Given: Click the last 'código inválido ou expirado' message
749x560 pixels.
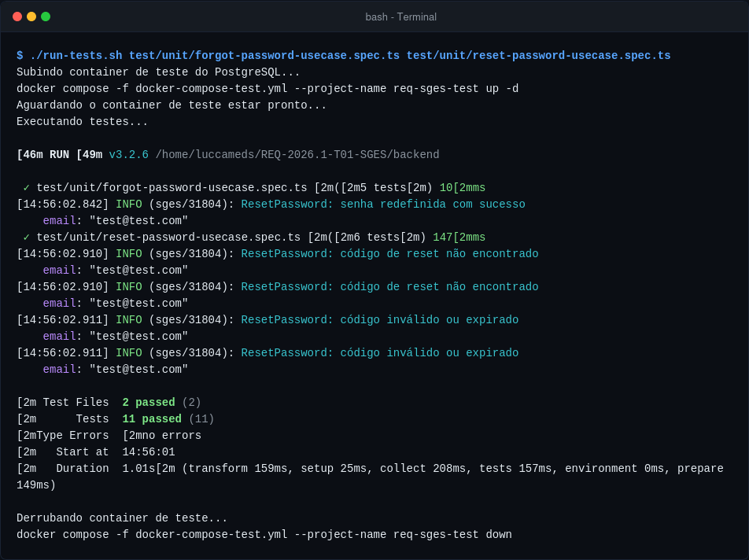Looking at the screenshot, I should [x=429, y=353].
